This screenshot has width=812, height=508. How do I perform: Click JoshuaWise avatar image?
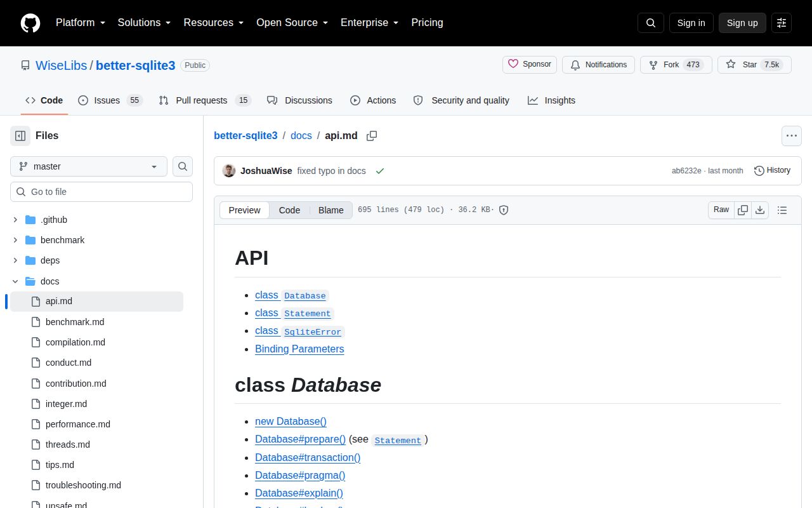[229, 171]
